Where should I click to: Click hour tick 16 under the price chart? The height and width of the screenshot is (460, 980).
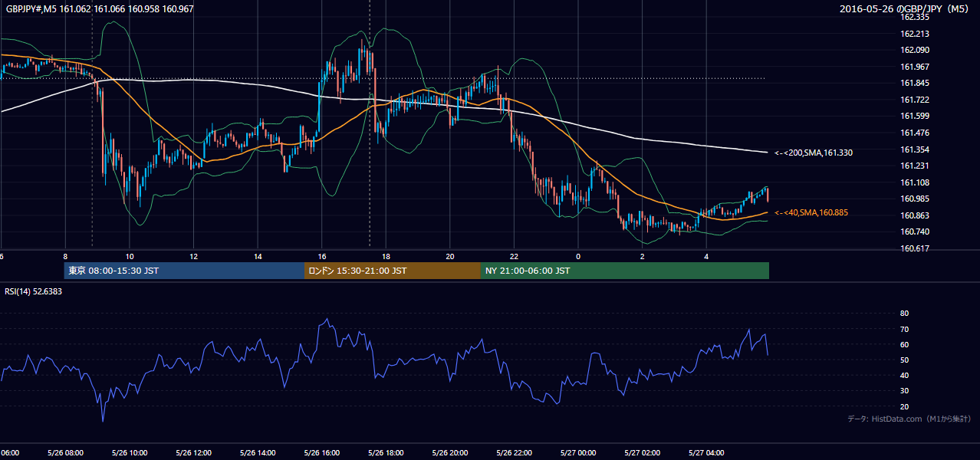point(322,256)
